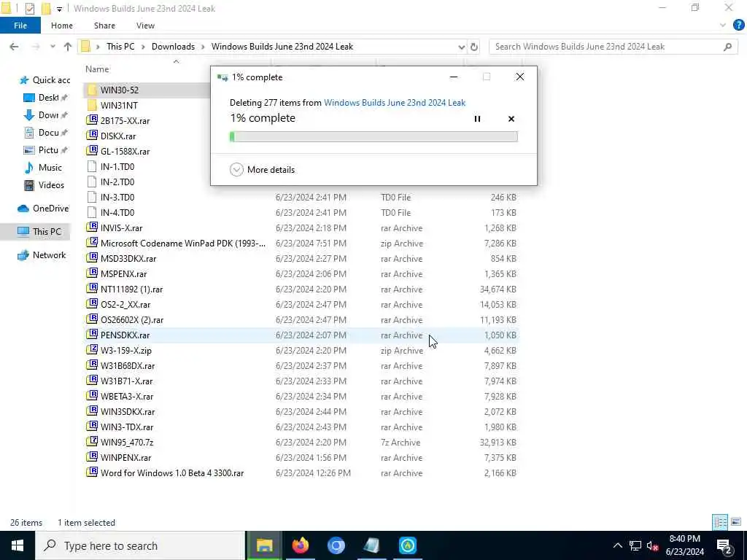747x560 pixels.
Task: Select the WIN31NT folder icon
Action: pyautogui.click(x=92, y=105)
